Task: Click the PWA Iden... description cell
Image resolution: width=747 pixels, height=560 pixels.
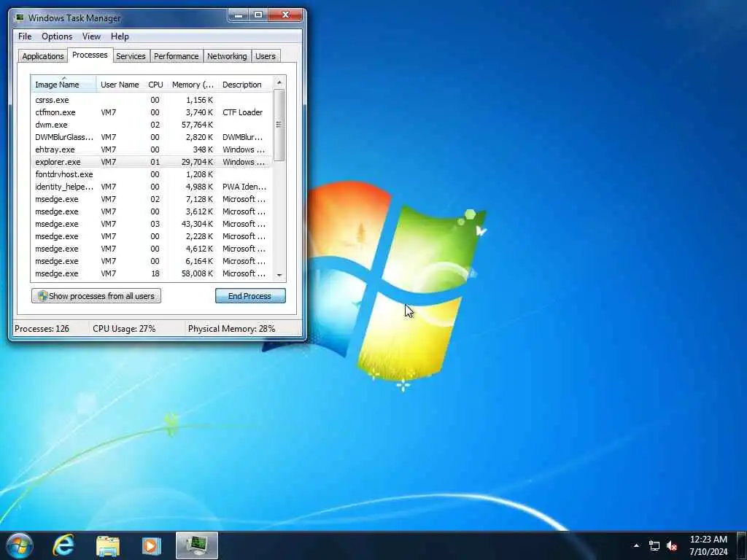Action: pos(244,187)
